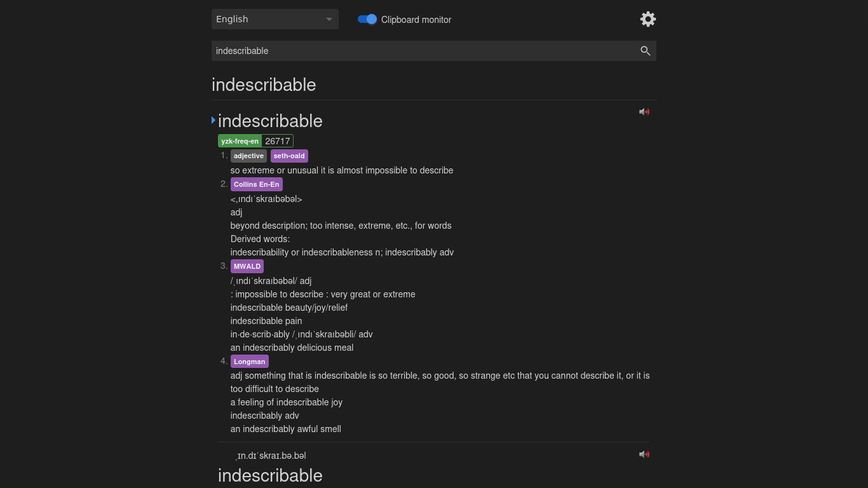Click the Clipboard monitor slider control

tap(367, 19)
